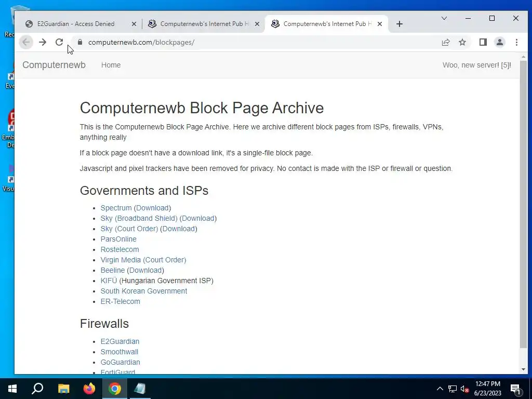Download the Sky (Broadband Shield) page
This screenshot has width=532, height=399.
coord(198,219)
